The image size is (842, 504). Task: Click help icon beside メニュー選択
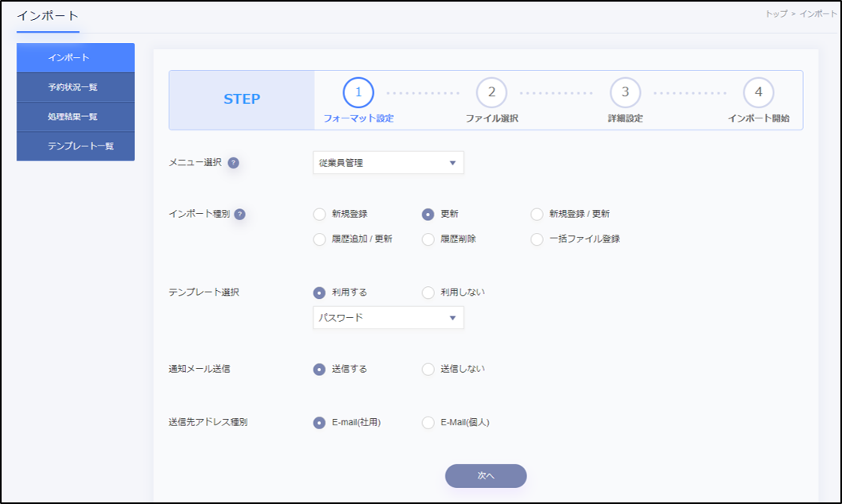[234, 163]
